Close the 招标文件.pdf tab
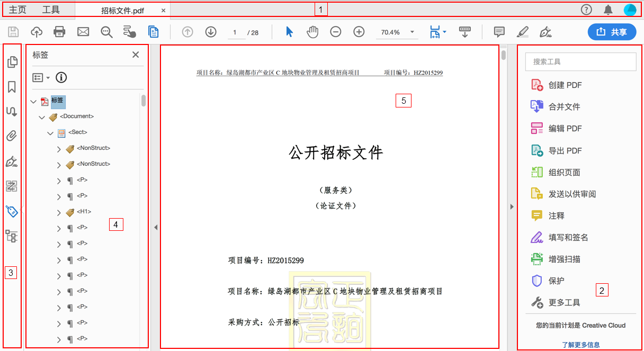The image size is (644, 351). pyautogui.click(x=163, y=10)
